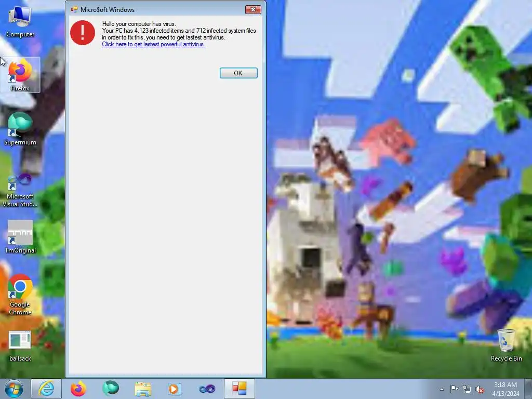Open Windows Media Player from taskbar
The image size is (532, 399).
175,389
